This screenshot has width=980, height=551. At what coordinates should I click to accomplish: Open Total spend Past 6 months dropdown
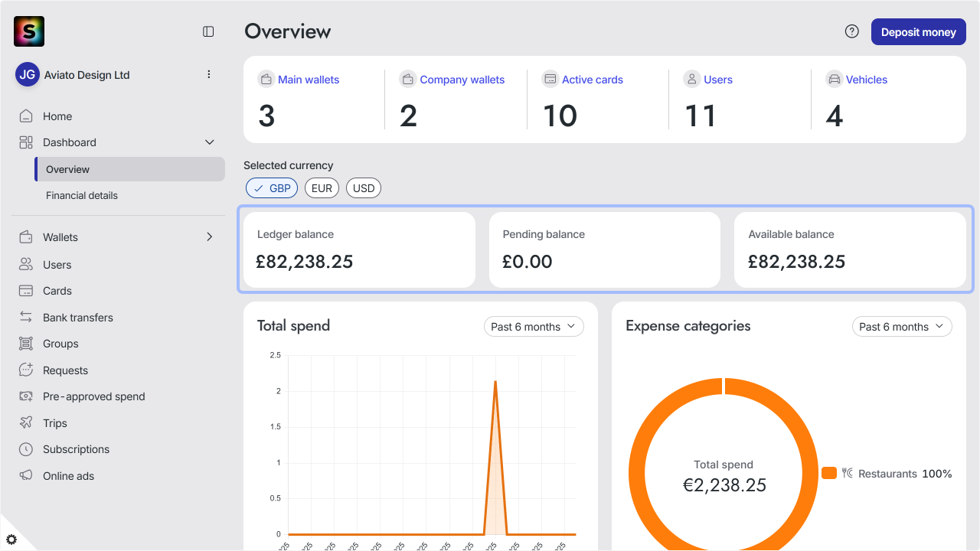coord(534,327)
